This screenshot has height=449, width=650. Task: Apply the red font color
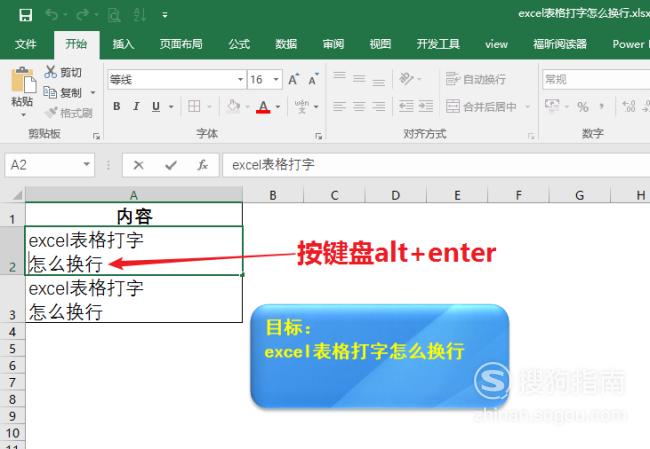click(x=263, y=107)
